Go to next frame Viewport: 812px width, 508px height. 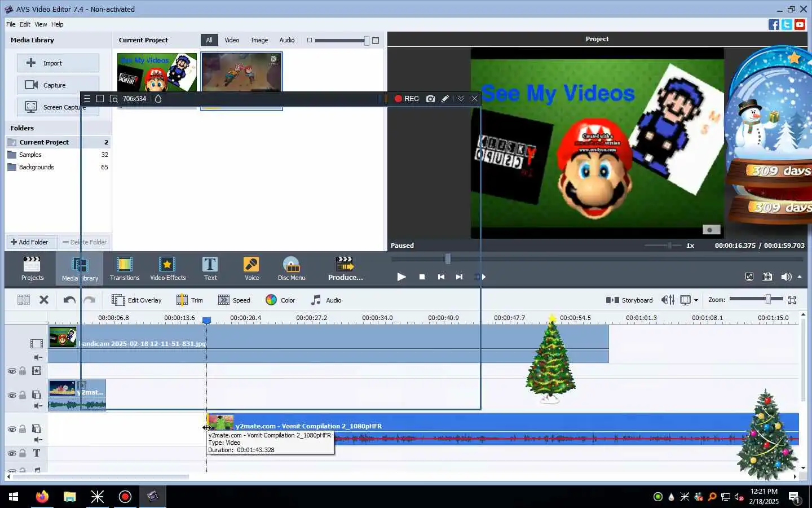(459, 277)
